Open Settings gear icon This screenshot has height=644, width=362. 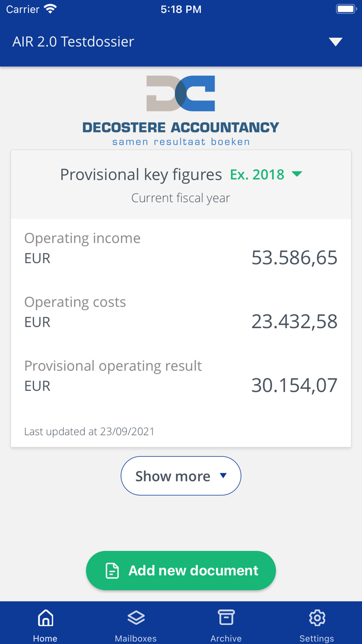tap(317, 618)
